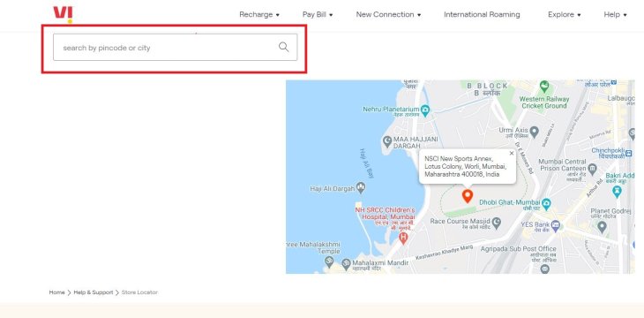Open the Recharge dropdown menu
The image size is (644, 318).
pos(259,14)
